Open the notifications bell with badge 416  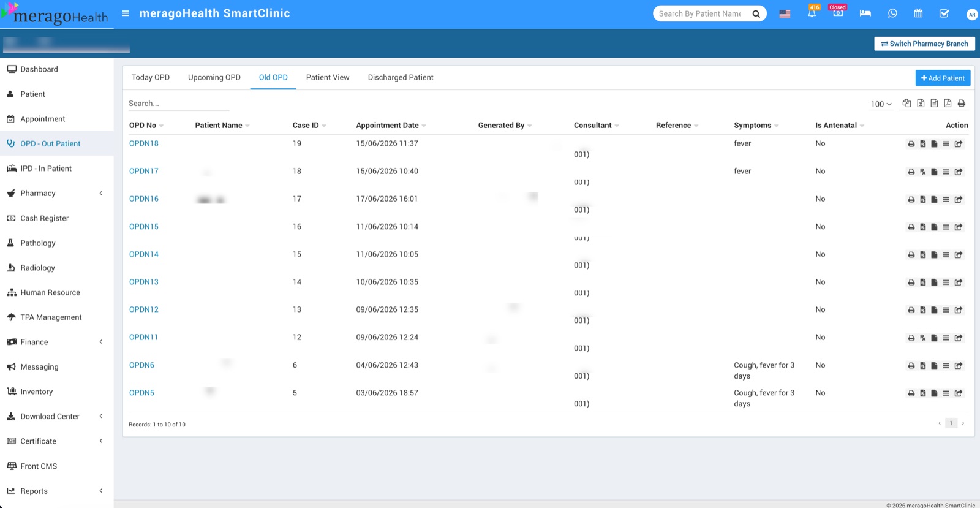pyautogui.click(x=812, y=13)
